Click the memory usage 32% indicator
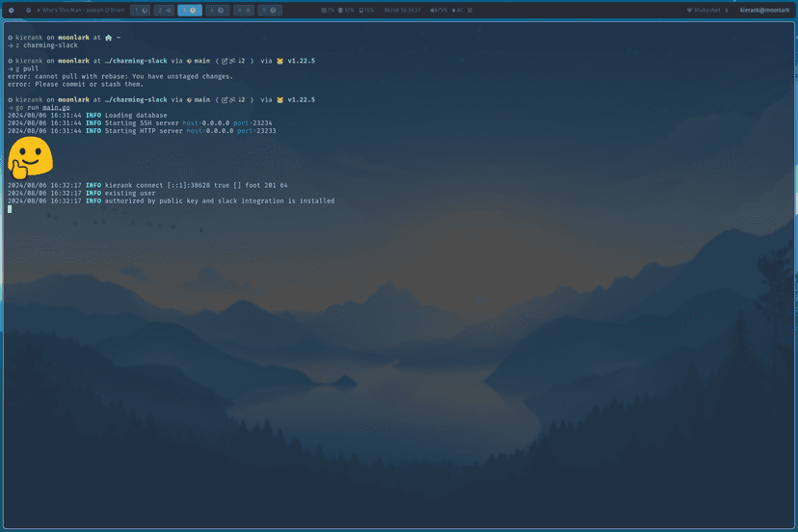Image resolution: width=798 pixels, height=532 pixels. coord(346,10)
